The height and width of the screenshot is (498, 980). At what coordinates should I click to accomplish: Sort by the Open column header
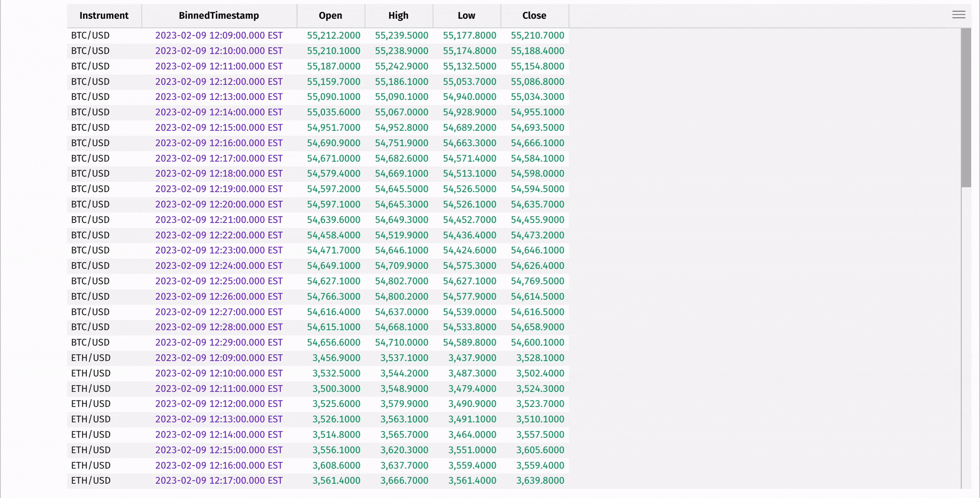click(x=330, y=15)
